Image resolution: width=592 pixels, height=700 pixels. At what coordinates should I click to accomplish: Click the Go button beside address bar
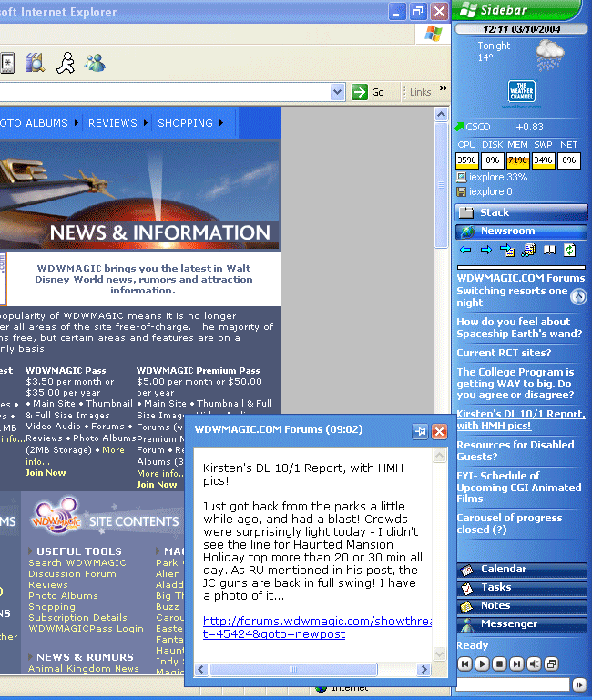[x=369, y=92]
